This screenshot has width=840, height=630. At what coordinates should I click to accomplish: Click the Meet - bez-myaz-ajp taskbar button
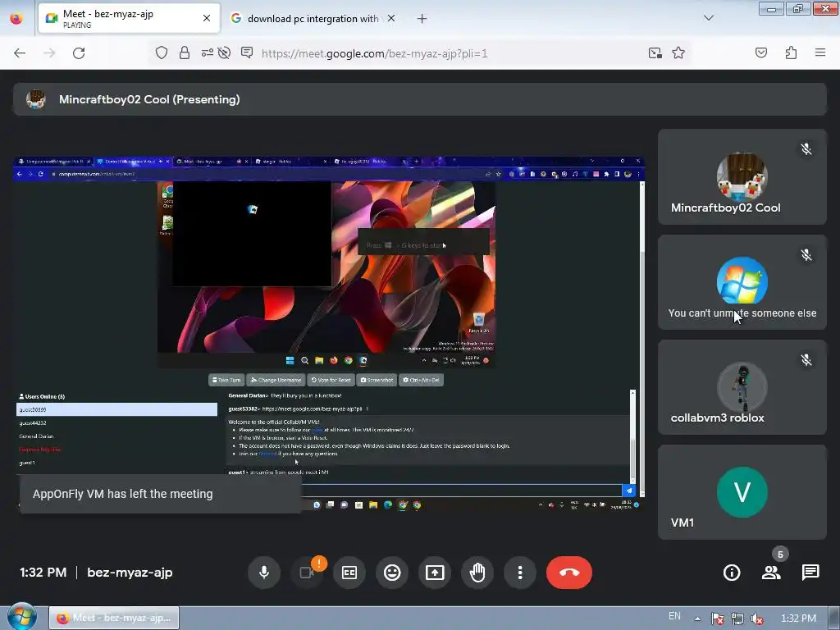click(114, 619)
